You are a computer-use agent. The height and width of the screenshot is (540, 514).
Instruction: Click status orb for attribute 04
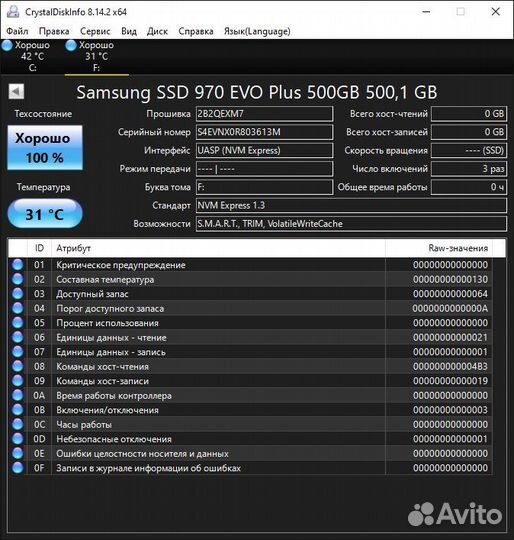click(x=18, y=308)
